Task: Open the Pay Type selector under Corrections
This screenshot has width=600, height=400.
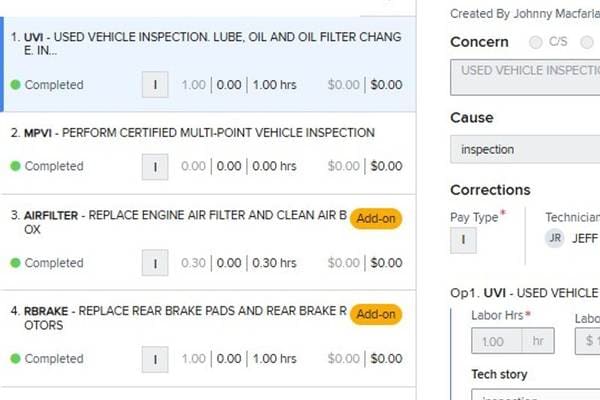Action: pos(463,240)
